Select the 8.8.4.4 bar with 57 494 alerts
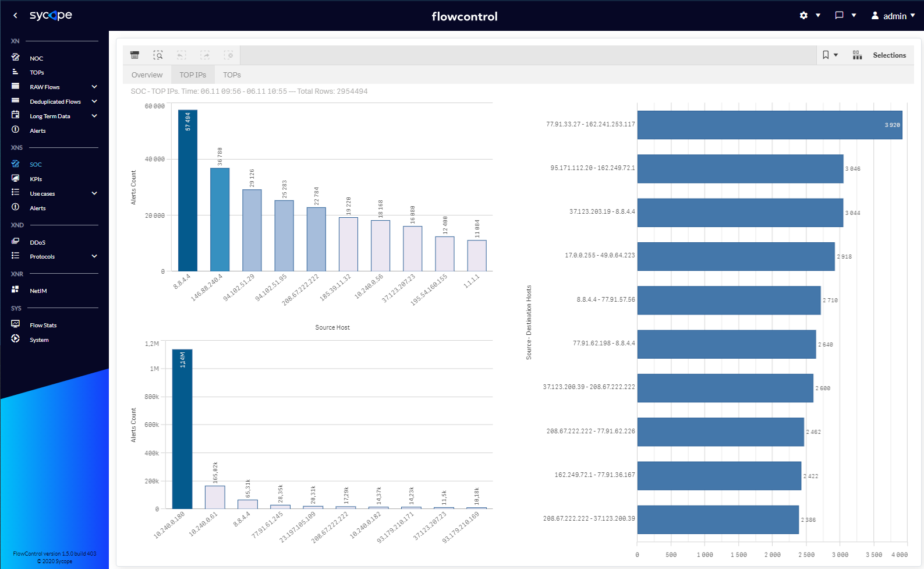The image size is (924, 569). [x=187, y=190]
